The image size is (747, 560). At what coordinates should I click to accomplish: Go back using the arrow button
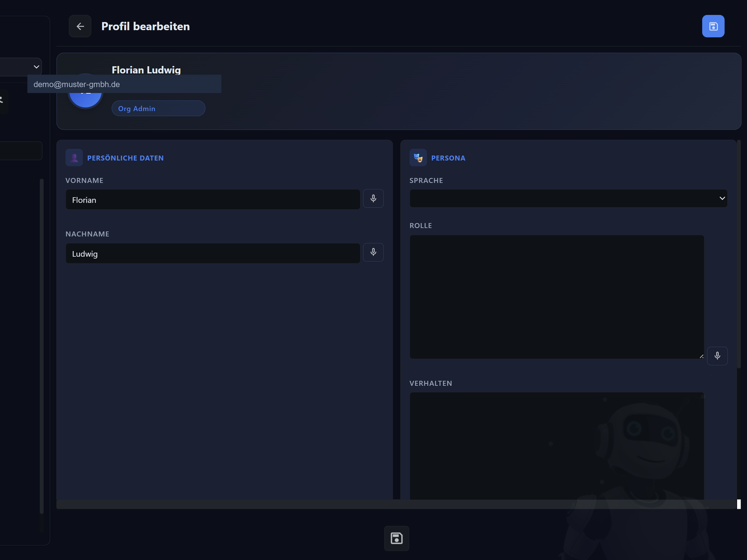point(80,26)
